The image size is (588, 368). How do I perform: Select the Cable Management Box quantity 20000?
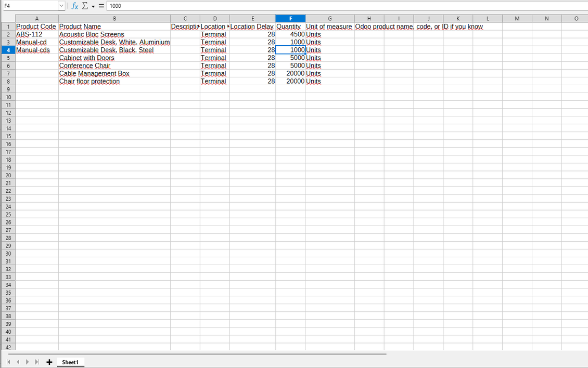click(290, 73)
